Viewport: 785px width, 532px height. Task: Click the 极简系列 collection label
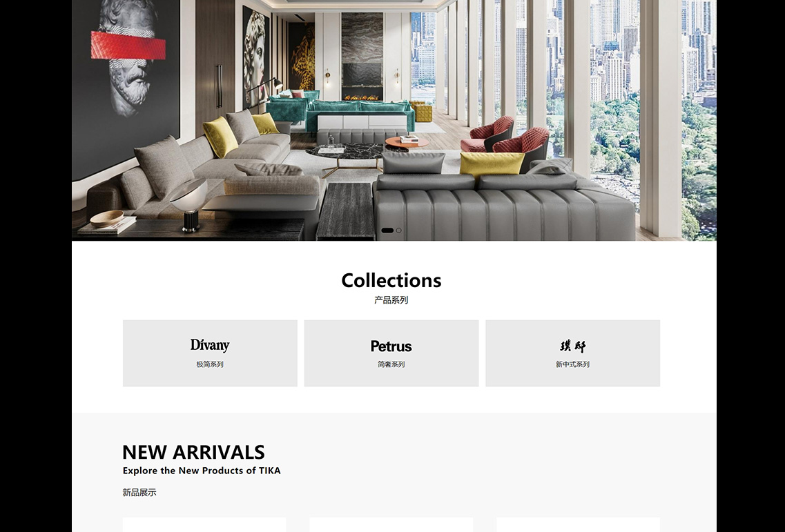coord(210,364)
